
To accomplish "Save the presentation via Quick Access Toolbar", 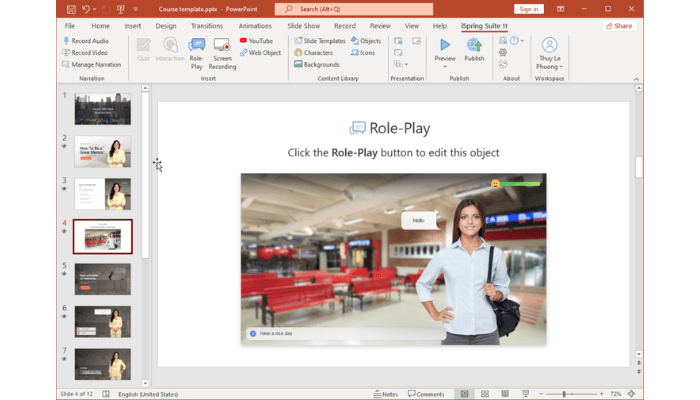I will coord(71,9).
